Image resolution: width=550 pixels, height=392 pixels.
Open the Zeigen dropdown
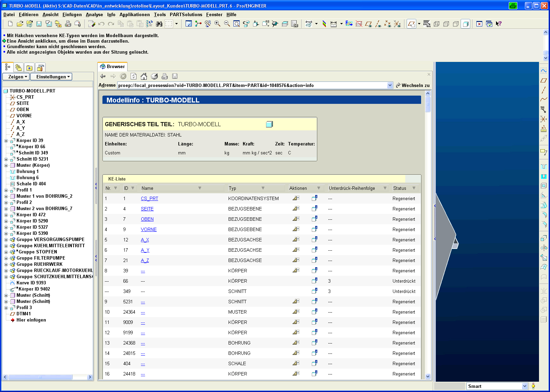pos(16,77)
